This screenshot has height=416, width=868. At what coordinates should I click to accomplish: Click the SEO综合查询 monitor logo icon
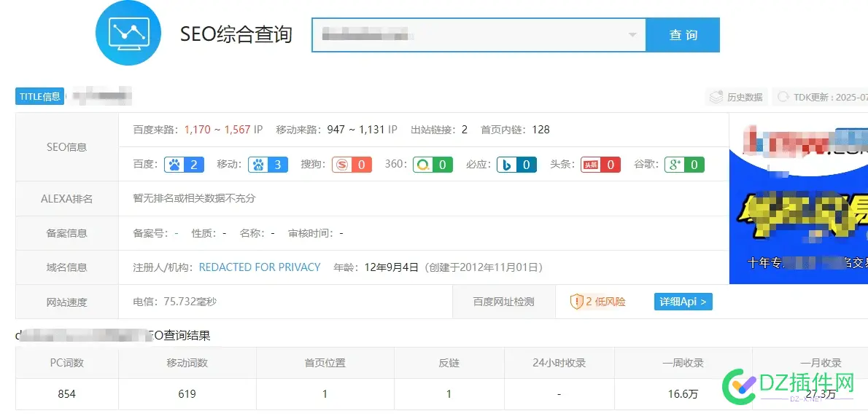pos(128,33)
